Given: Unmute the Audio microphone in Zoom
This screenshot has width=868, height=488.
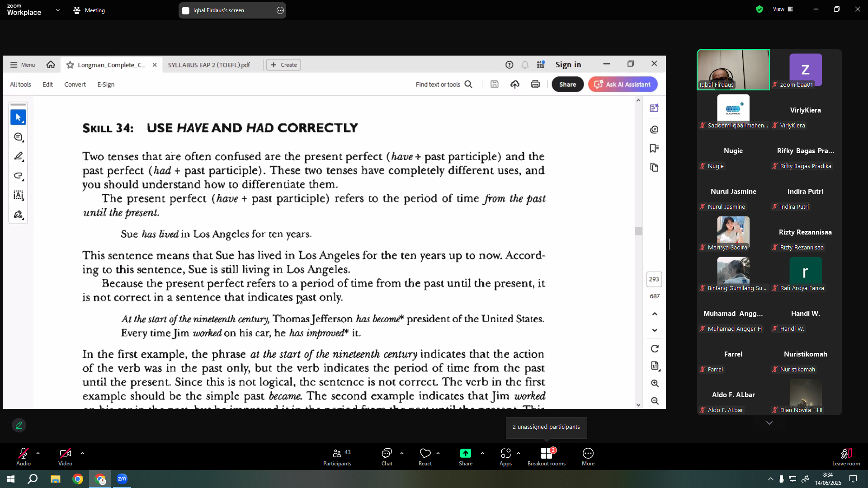Looking at the screenshot, I should point(24,457).
